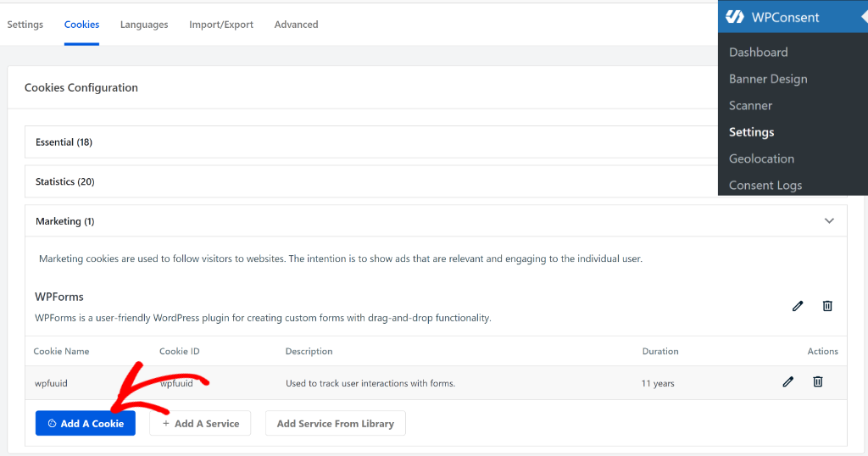
Task: Open Scanner menu item
Action: coord(750,105)
